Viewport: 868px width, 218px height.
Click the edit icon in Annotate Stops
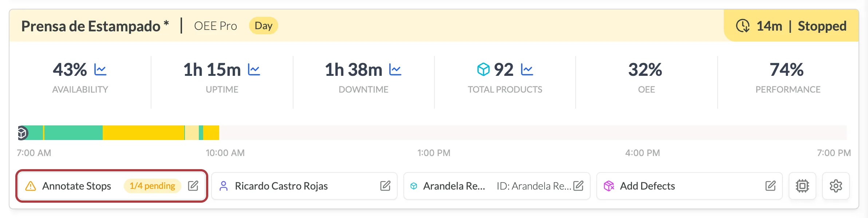click(x=193, y=186)
